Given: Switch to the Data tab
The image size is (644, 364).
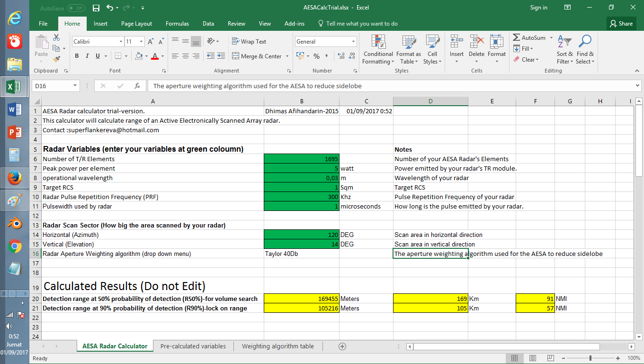Looking at the screenshot, I should pyautogui.click(x=208, y=24).
